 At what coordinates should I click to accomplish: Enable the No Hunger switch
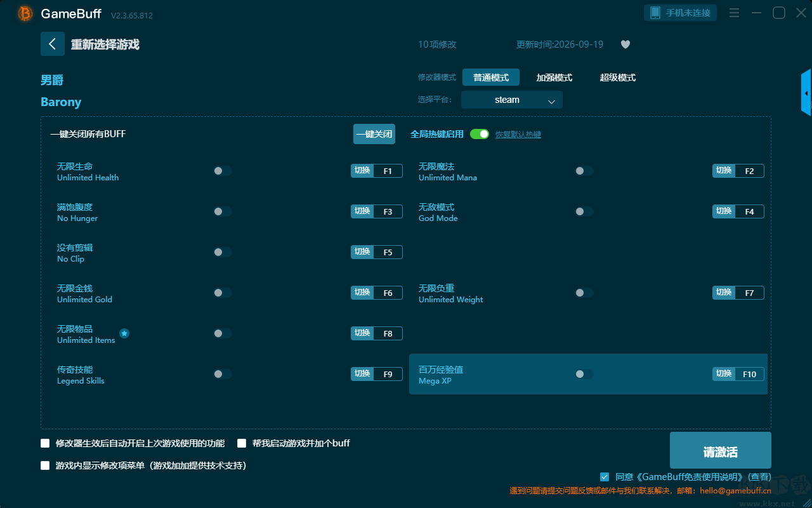[x=223, y=211]
